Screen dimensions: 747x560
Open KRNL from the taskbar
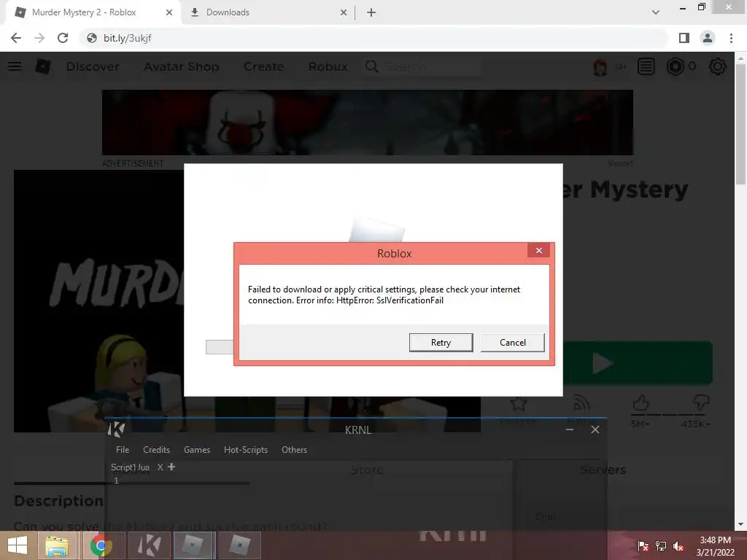pyautogui.click(x=149, y=545)
